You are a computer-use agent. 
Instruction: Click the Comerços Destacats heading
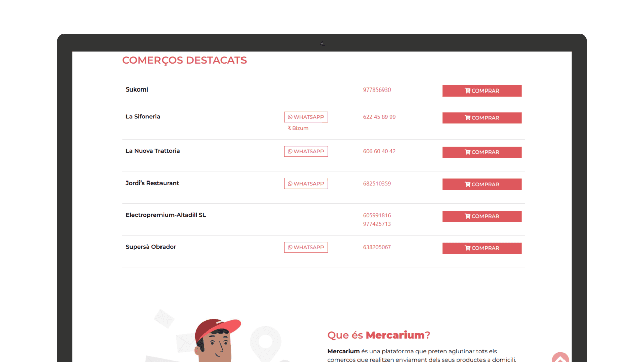point(184,60)
